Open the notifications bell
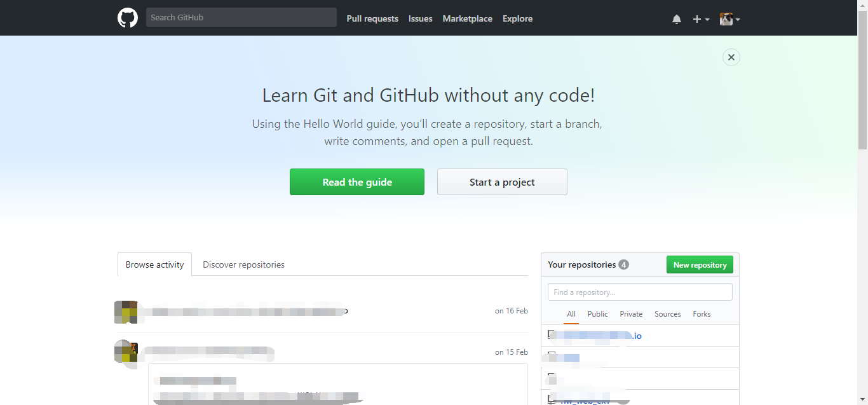The height and width of the screenshot is (405, 868). (677, 19)
